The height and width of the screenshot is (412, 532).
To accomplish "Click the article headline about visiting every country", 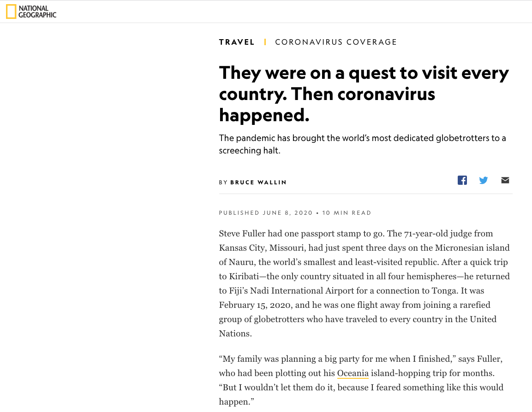I will click(x=364, y=94).
